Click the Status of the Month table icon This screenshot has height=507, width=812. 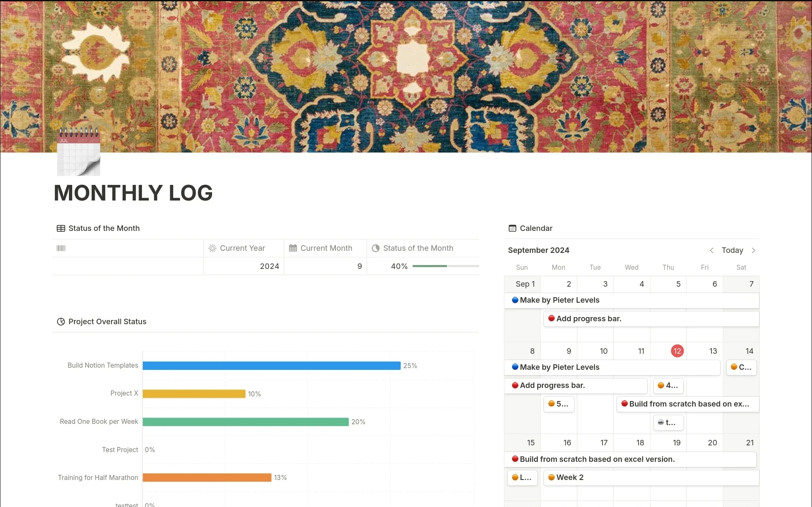coord(61,228)
